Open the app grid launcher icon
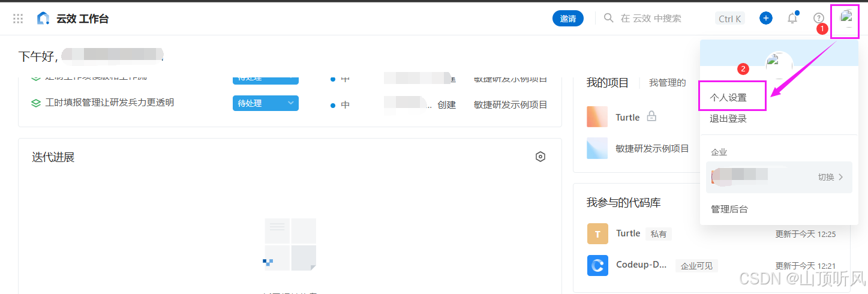Image resolution: width=868 pixels, height=294 pixels. pyautogui.click(x=18, y=19)
